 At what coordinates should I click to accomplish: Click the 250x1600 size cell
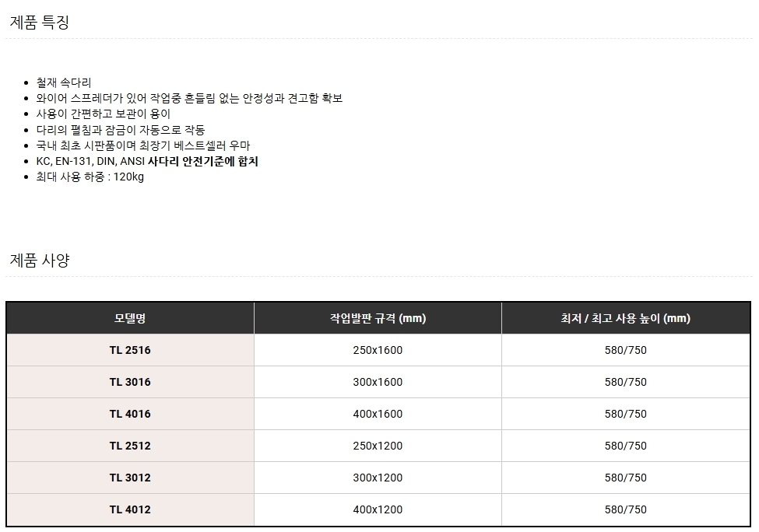tap(378, 350)
